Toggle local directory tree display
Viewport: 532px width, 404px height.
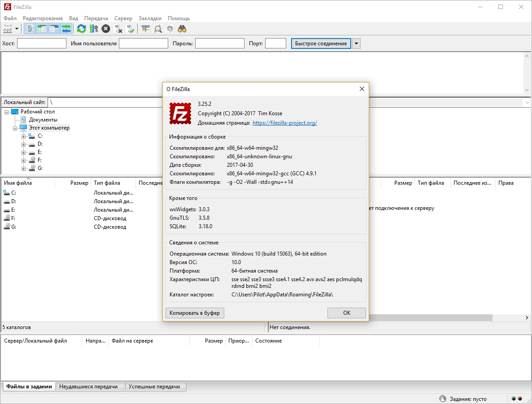click(42, 29)
